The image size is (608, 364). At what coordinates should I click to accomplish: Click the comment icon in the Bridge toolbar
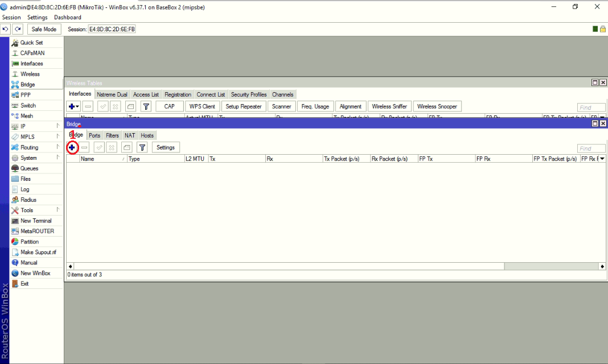point(126,147)
